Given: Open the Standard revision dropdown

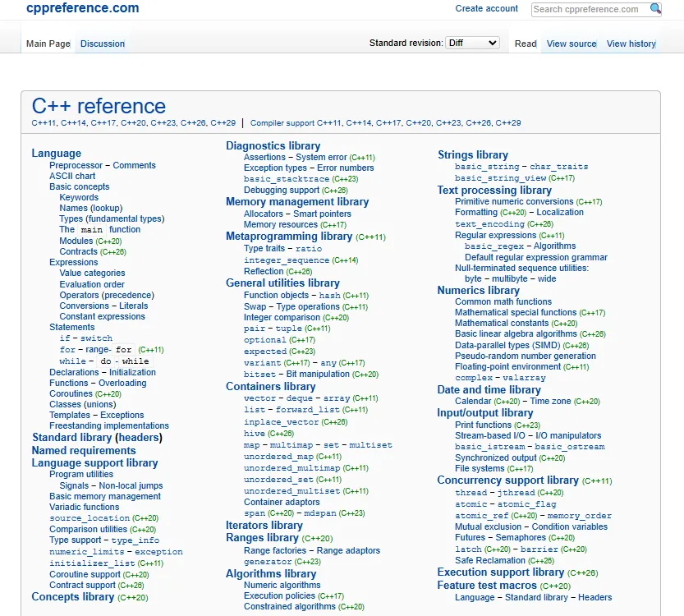Looking at the screenshot, I should [x=472, y=43].
